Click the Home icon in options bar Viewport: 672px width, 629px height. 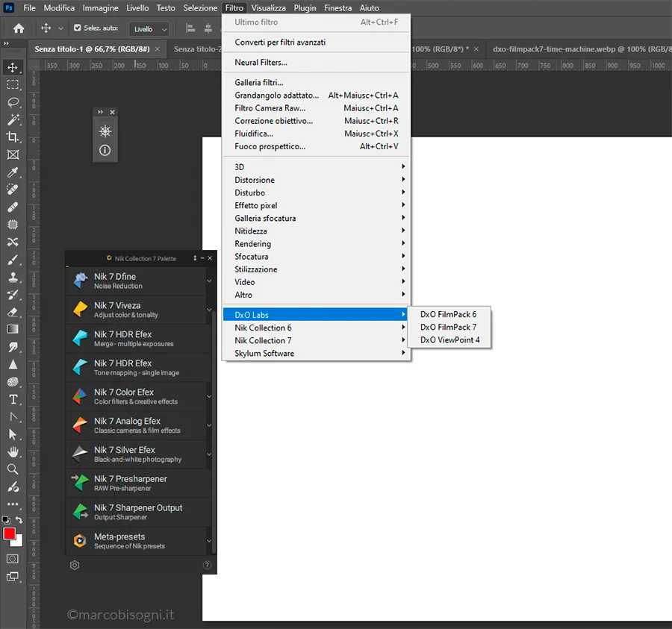click(x=19, y=28)
